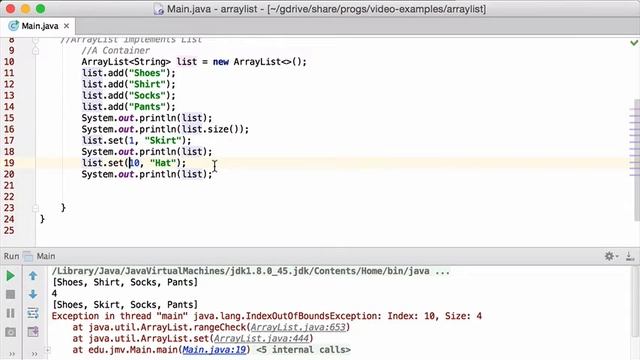The width and height of the screenshot is (640, 360).
Task: Click the run configuration icon beside the Main tab
Action: 28,256
